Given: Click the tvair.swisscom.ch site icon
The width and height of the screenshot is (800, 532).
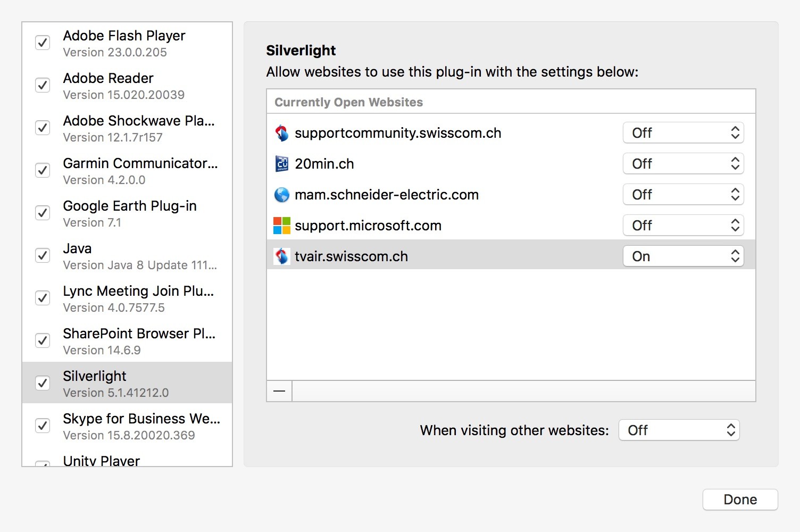Looking at the screenshot, I should 281,256.
